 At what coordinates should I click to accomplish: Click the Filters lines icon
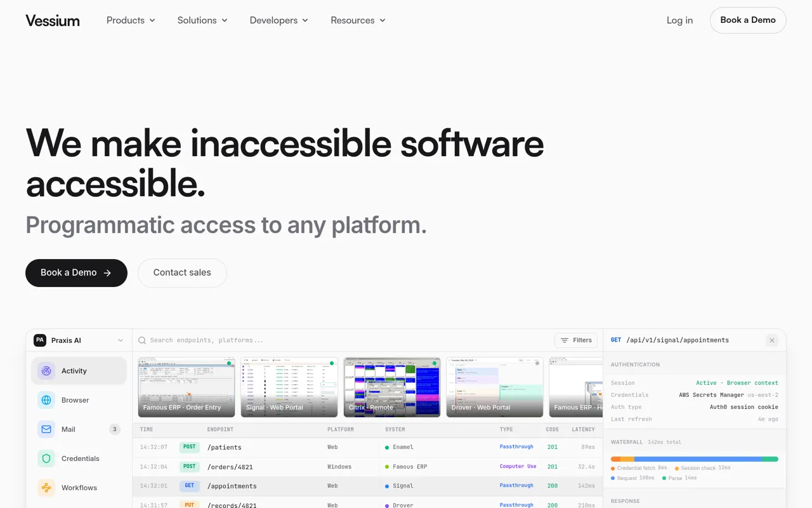[x=565, y=340]
